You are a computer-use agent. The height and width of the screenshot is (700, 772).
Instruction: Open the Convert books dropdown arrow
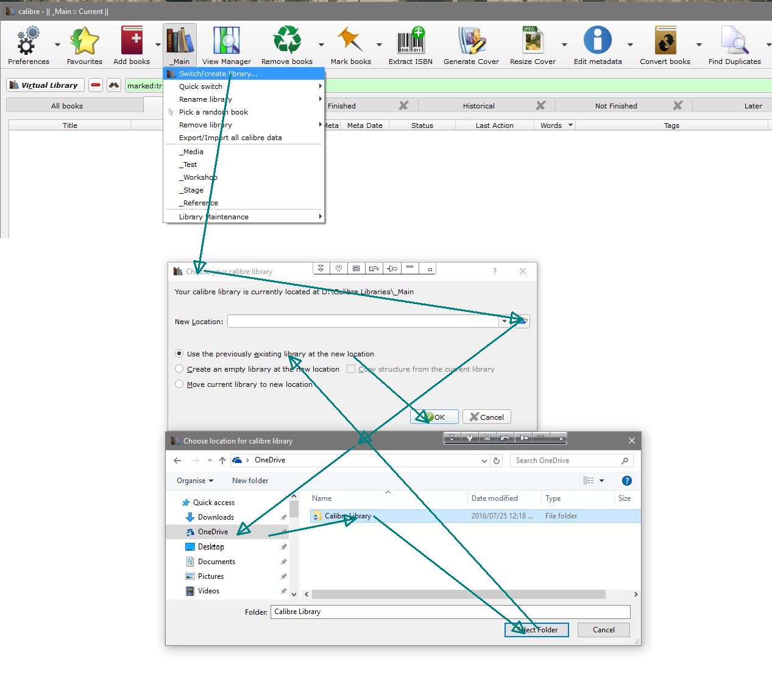pos(699,44)
